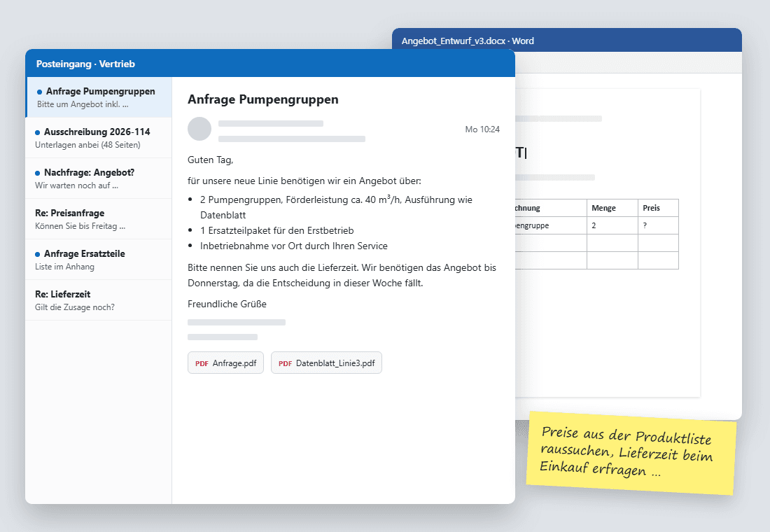770x532 pixels.
Task: Click the line 1 Ersatzteilpaket für den Erstbetrieb
Action: (277, 230)
